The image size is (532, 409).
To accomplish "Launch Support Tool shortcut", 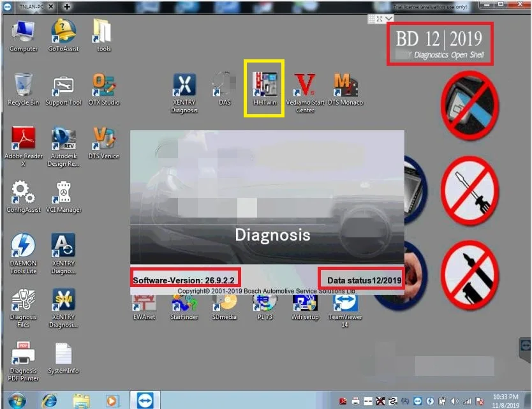I will [x=63, y=89].
